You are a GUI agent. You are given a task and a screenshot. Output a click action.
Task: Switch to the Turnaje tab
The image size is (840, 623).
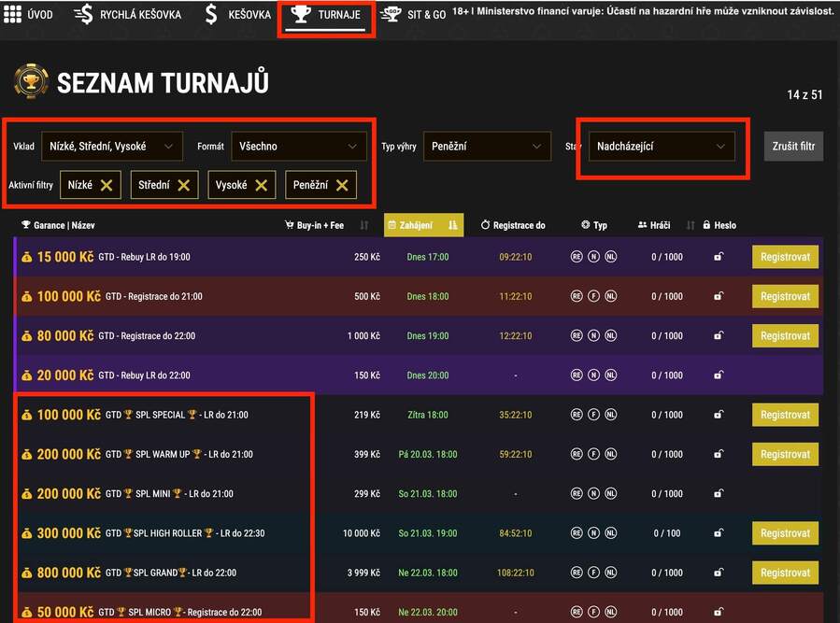tap(325, 15)
